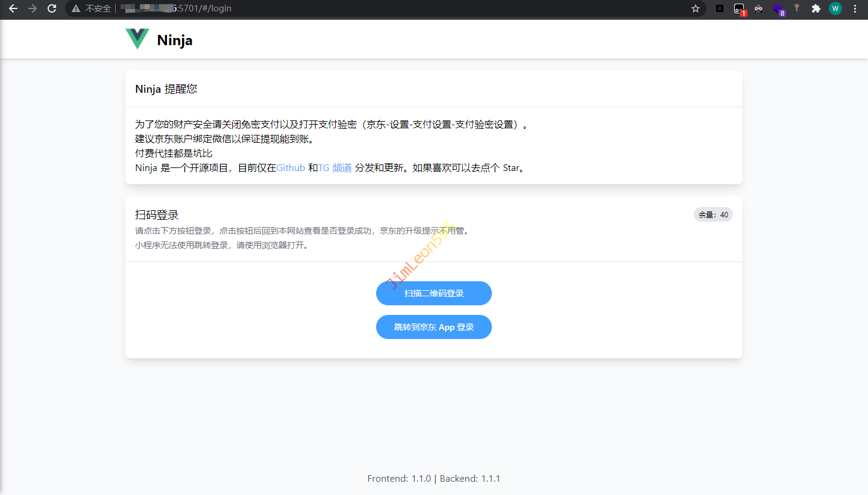The width and height of the screenshot is (868, 495).
Task: Click the browser forward arrow
Action: (x=33, y=8)
